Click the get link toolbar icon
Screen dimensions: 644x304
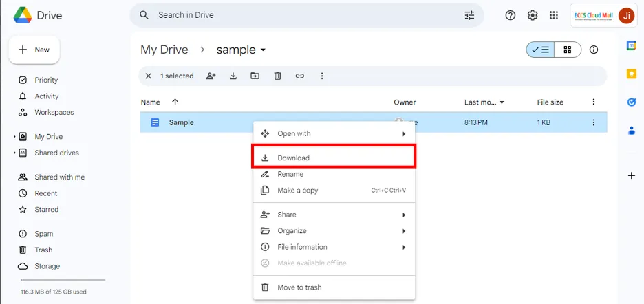(x=300, y=76)
